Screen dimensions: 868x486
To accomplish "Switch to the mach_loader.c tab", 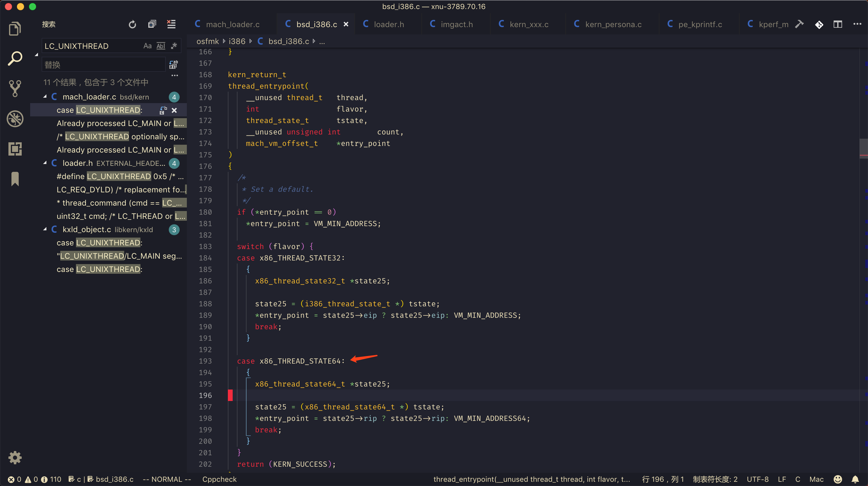I will pyautogui.click(x=232, y=24).
